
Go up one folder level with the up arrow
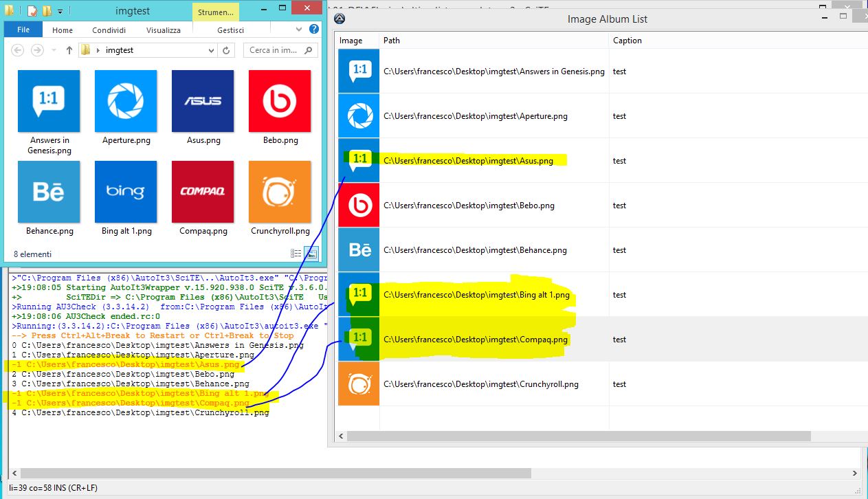click(69, 50)
